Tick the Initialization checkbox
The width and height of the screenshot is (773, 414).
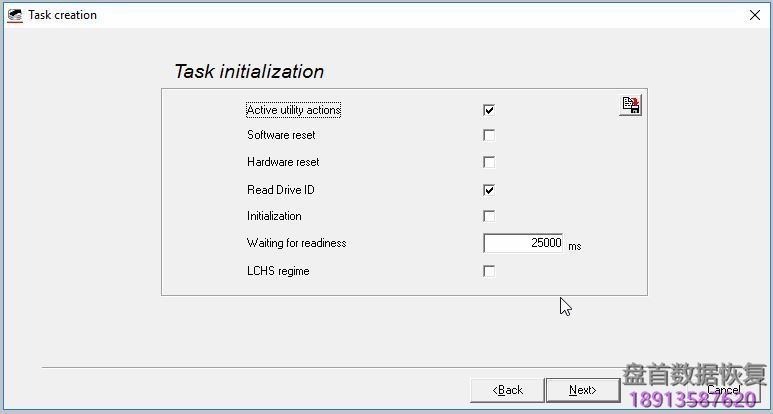pos(489,216)
